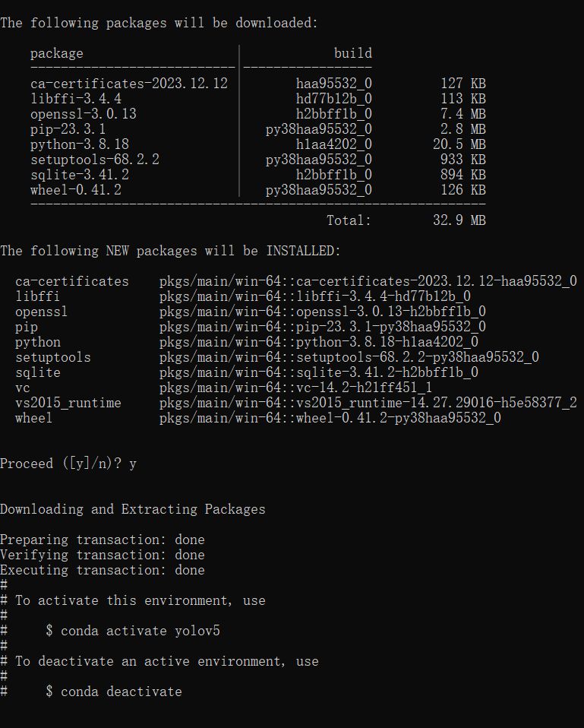Click the 'conda activate yolov5' command text
This screenshot has height=728, width=584.
point(140,631)
